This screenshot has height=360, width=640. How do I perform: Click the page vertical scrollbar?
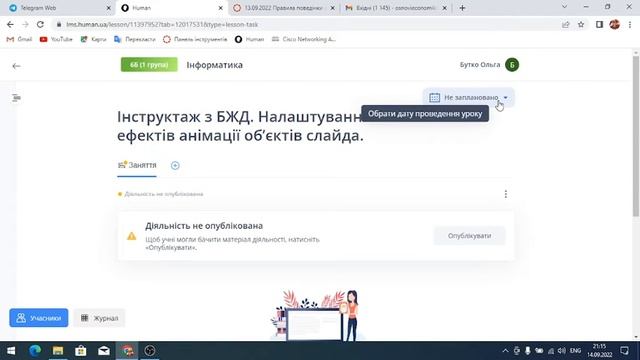tap(636, 137)
